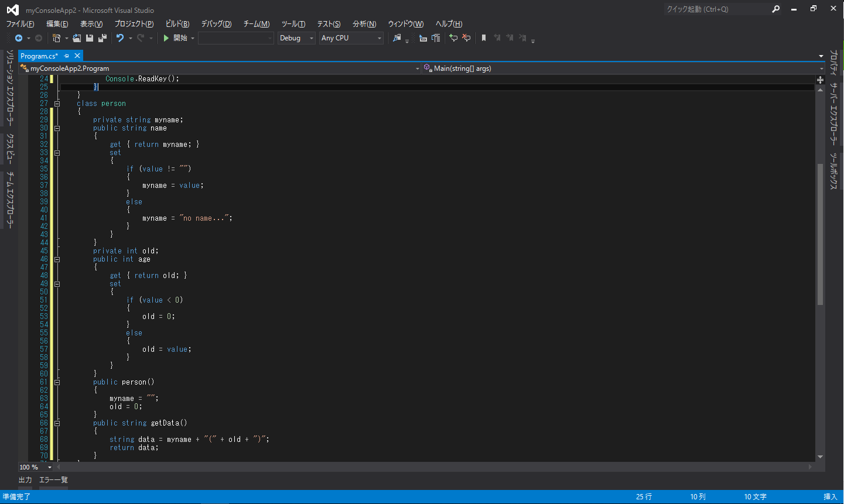This screenshot has height=504, width=844.
Task: Open the テスト(S) menu
Action: point(329,24)
